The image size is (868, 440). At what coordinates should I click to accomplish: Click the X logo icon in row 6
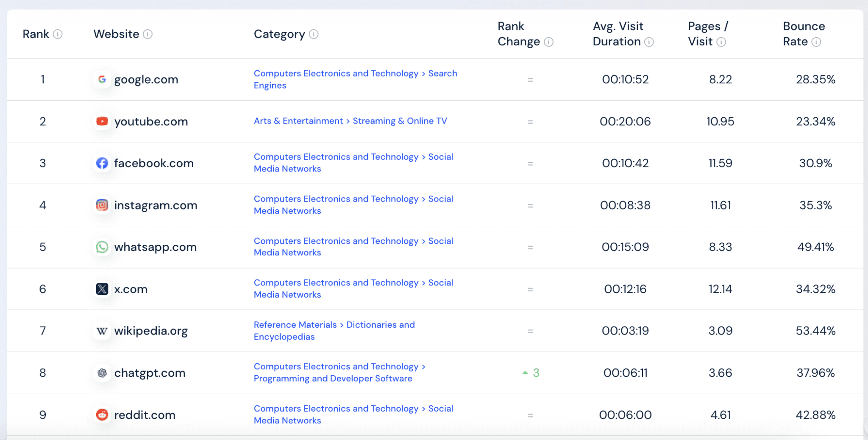coord(102,289)
